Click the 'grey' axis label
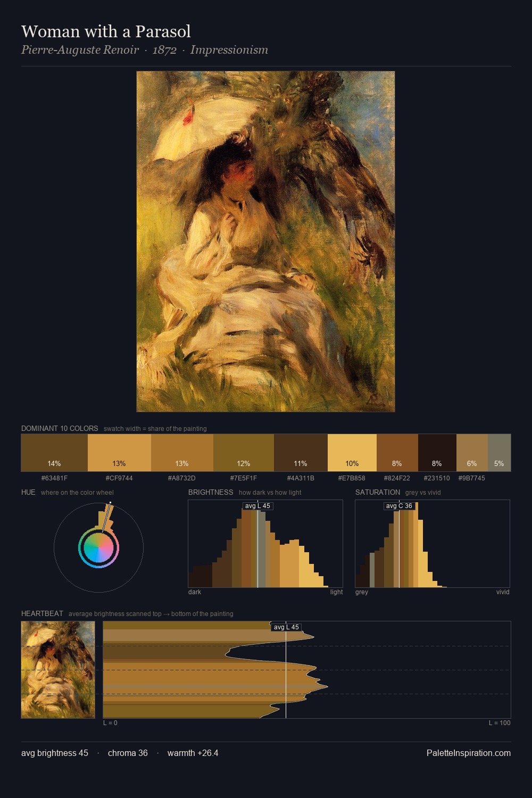 (362, 592)
